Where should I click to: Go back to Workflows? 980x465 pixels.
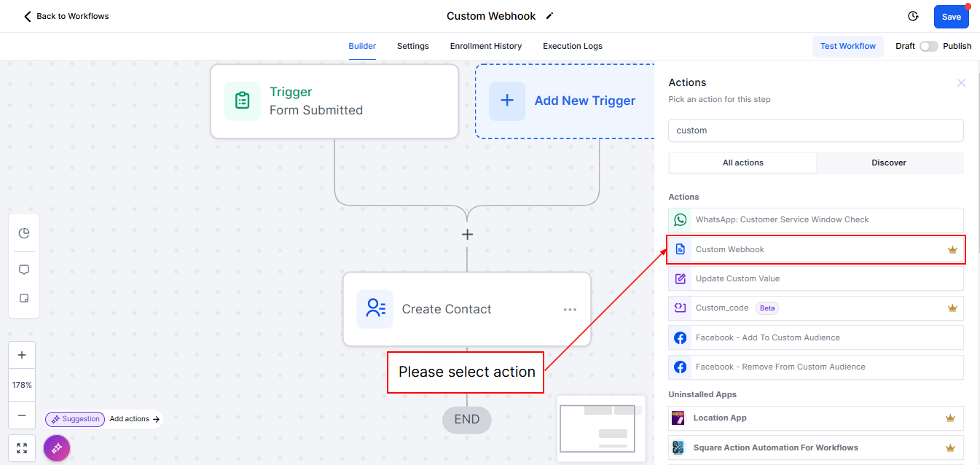coord(66,16)
